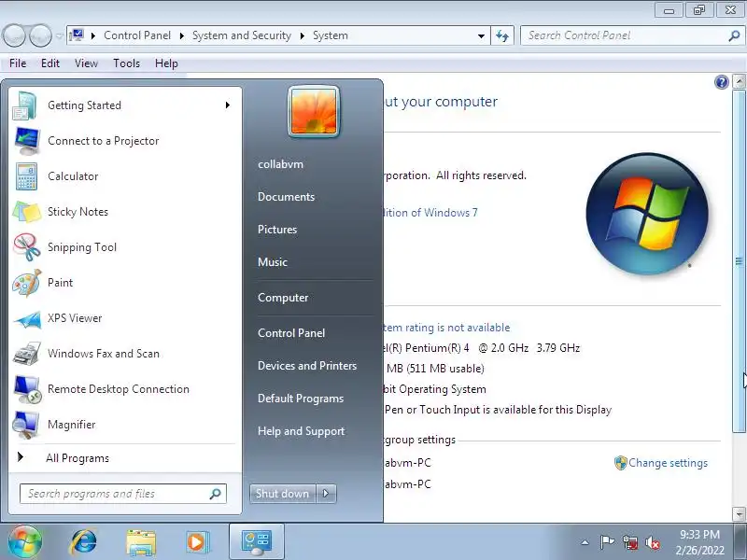Show hidden tray icons arrow
The width and height of the screenshot is (747, 560).
coord(585,542)
